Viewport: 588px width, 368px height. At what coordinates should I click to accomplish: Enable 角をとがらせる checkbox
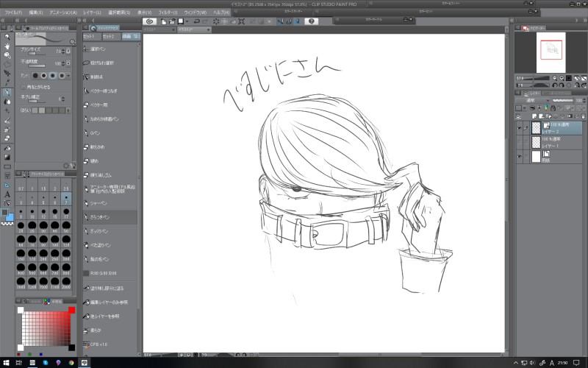[23, 87]
